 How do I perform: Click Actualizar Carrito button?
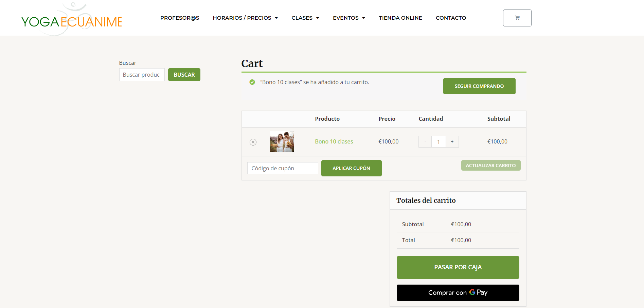(x=490, y=166)
